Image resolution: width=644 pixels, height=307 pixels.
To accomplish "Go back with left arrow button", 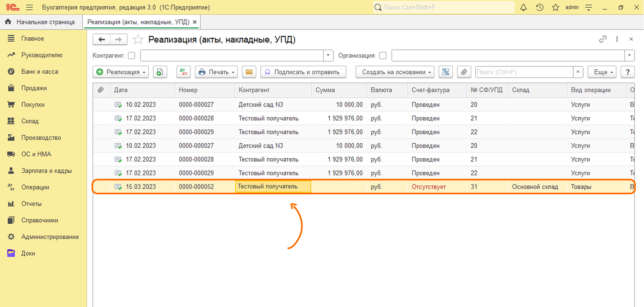I will coord(102,39).
